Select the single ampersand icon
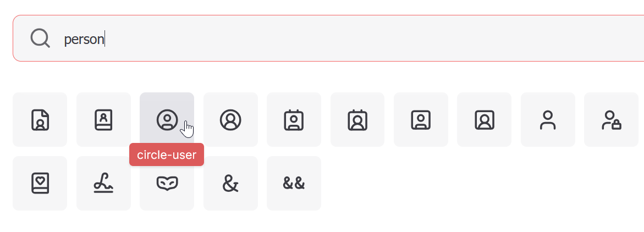Viewport: 644px width, 232px height. coord(230,183)
